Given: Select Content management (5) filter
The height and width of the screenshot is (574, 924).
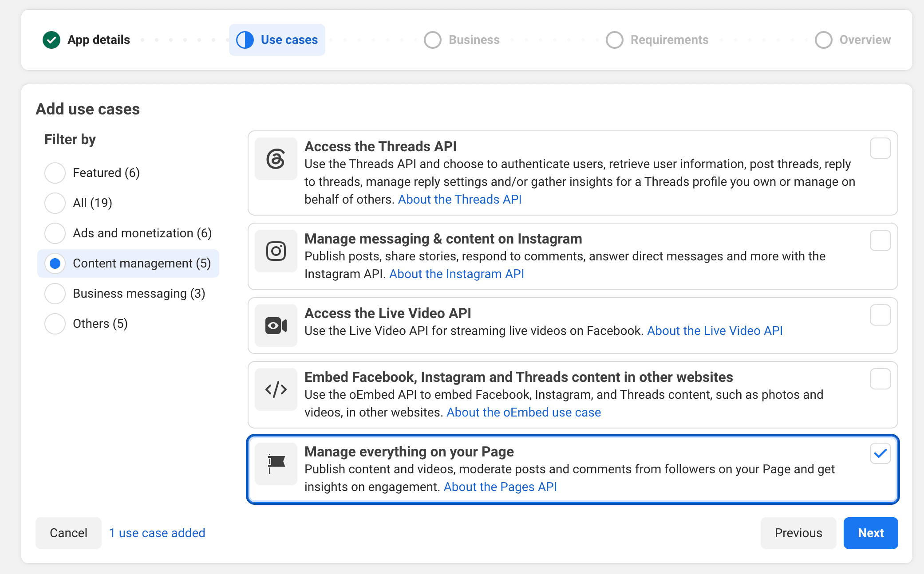Looking at the screenshot, I should click(x=128, y=263).
